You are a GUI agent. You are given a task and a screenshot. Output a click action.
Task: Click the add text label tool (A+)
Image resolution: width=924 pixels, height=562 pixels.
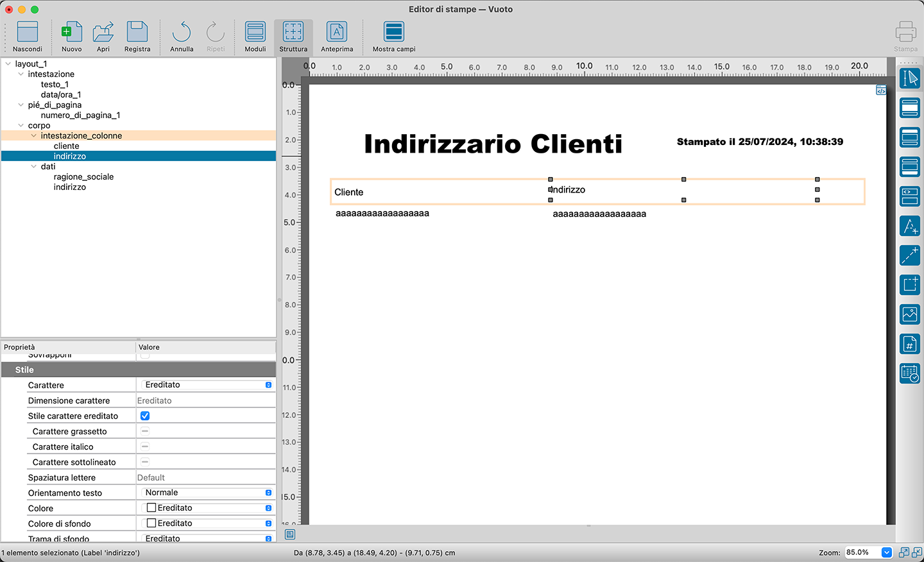[909, 226]
